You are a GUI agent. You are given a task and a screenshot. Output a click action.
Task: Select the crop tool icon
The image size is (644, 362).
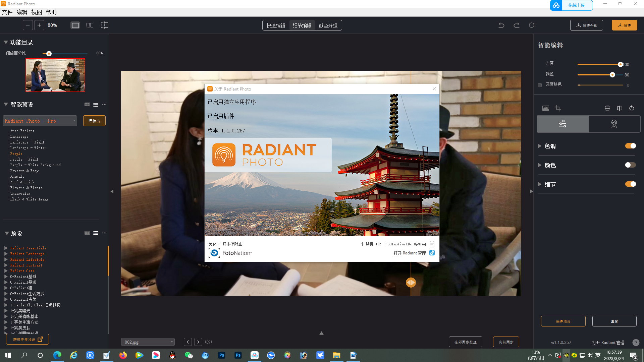[x=558, y=108]
